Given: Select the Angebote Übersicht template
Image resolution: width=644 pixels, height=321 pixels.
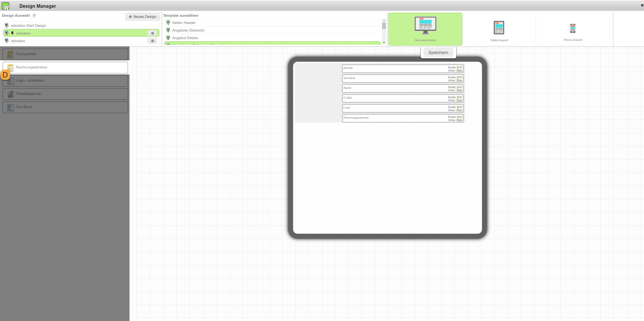Looking at the screenshot, I should click(x=188, y=31).
